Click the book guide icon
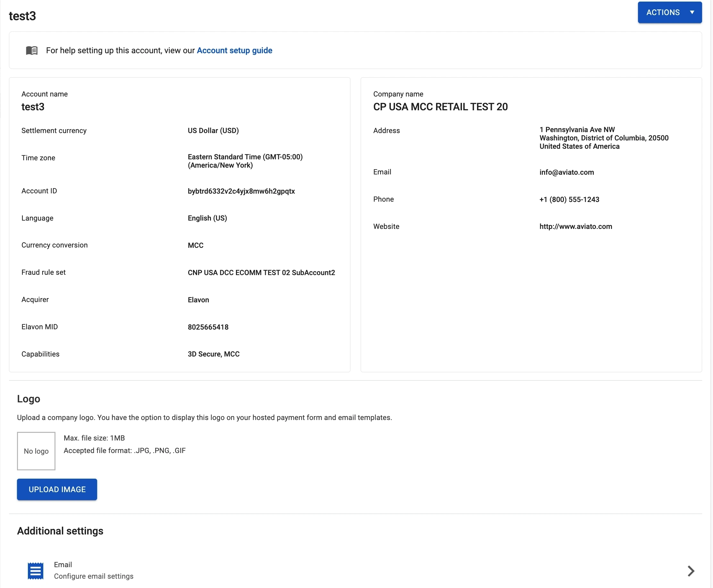 click(32, 50)
